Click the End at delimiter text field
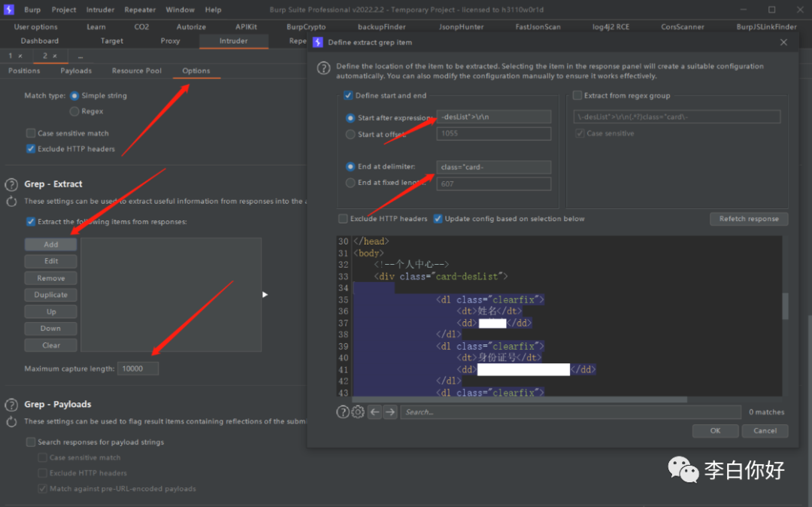 pyautogui.click(x=493, y=167)
